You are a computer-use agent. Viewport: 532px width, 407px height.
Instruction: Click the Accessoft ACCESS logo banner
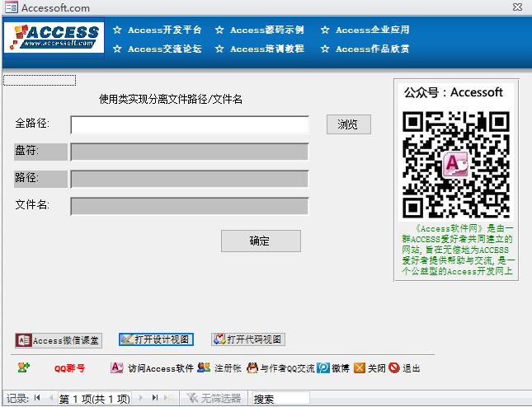(54, 38)
